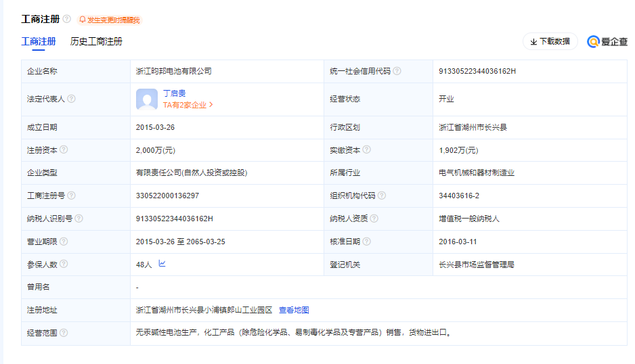
Task: Select founding date 2015-03-26 value
Action: click(x=155, y=128)
